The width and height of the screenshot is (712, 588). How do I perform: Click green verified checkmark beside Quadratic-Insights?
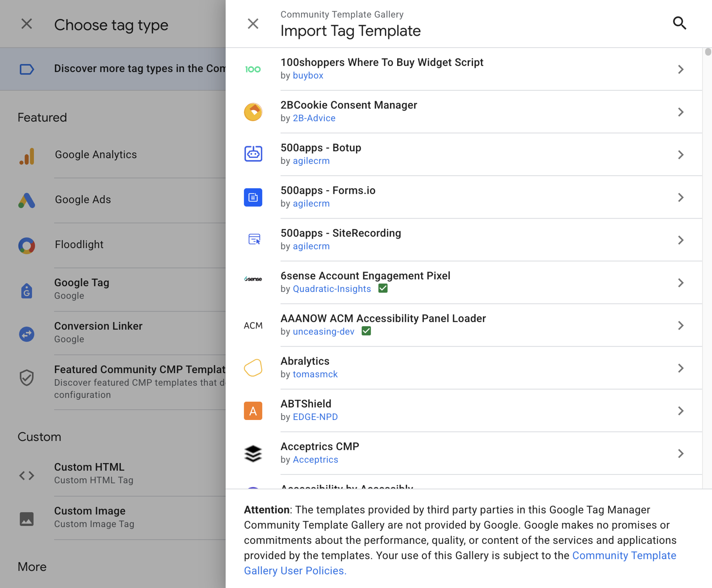(383, 288)
